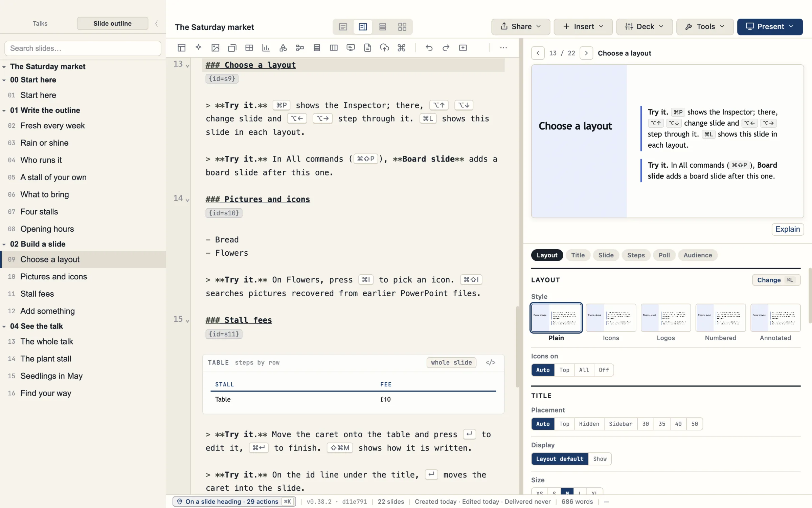Click the sparkle icon in the editor toolbar
This screenshot has height=508, width=812.
coord(199,48)
